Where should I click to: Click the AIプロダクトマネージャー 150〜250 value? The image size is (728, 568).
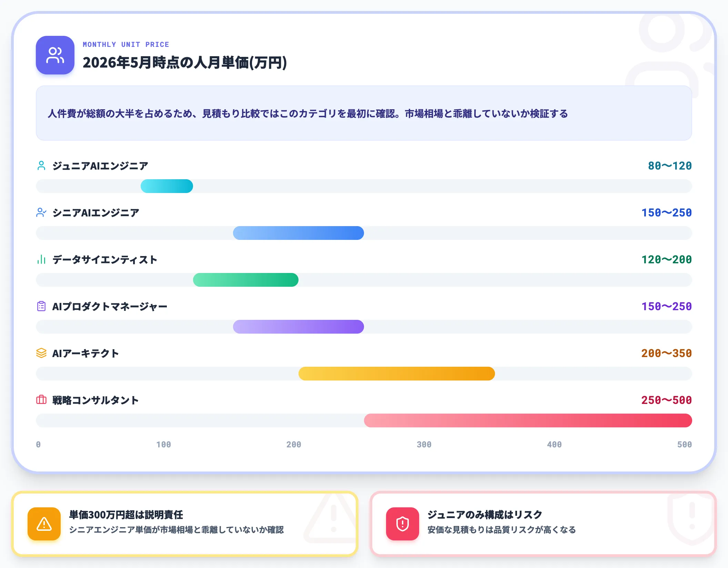[667, 306]
